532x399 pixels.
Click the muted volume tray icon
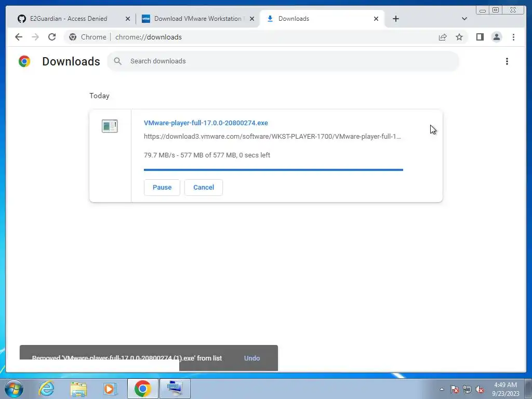click(x=479, y=389)
